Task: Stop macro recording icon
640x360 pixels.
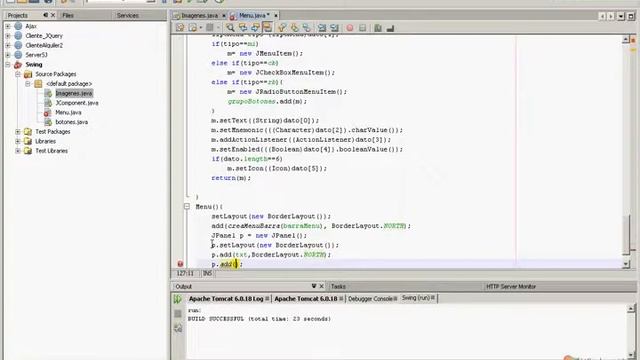Action: tap(362, 28)
